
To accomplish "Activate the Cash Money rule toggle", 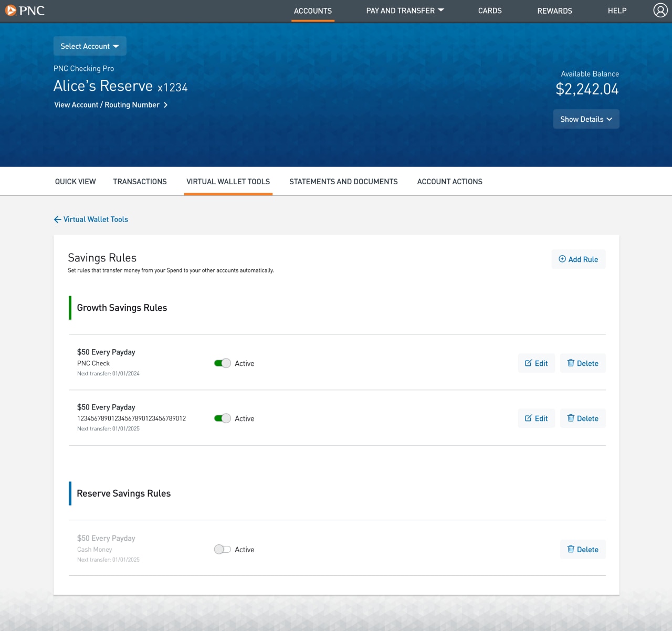I will coord(222,549).
